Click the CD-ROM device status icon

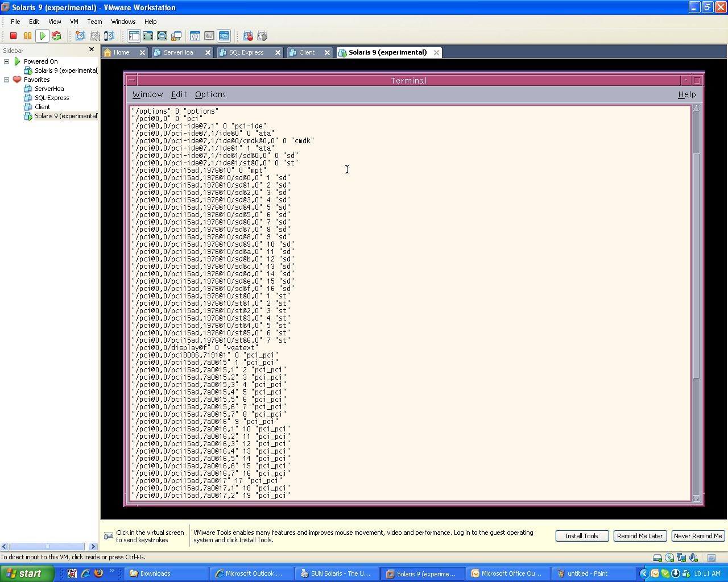coord(669,558)
